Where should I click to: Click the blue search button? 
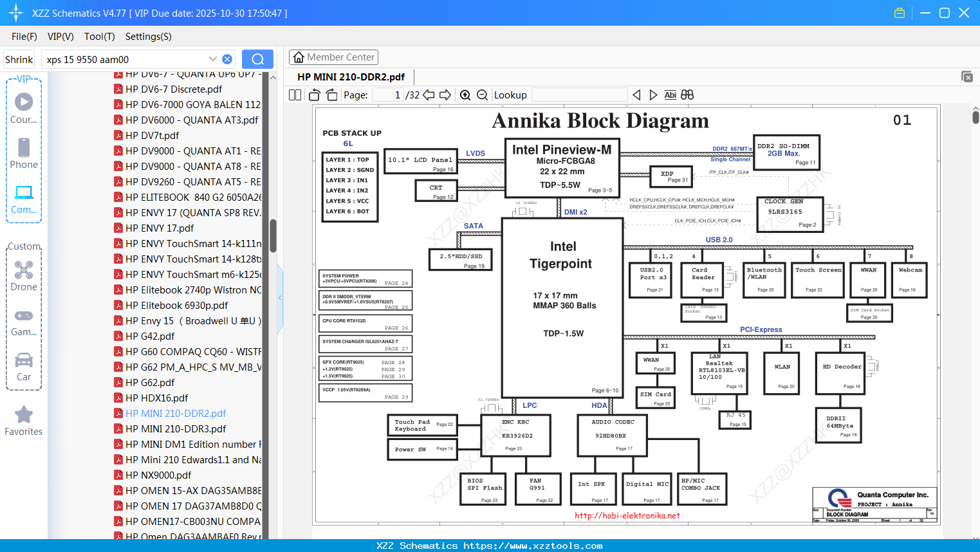(x=257, y=59)
